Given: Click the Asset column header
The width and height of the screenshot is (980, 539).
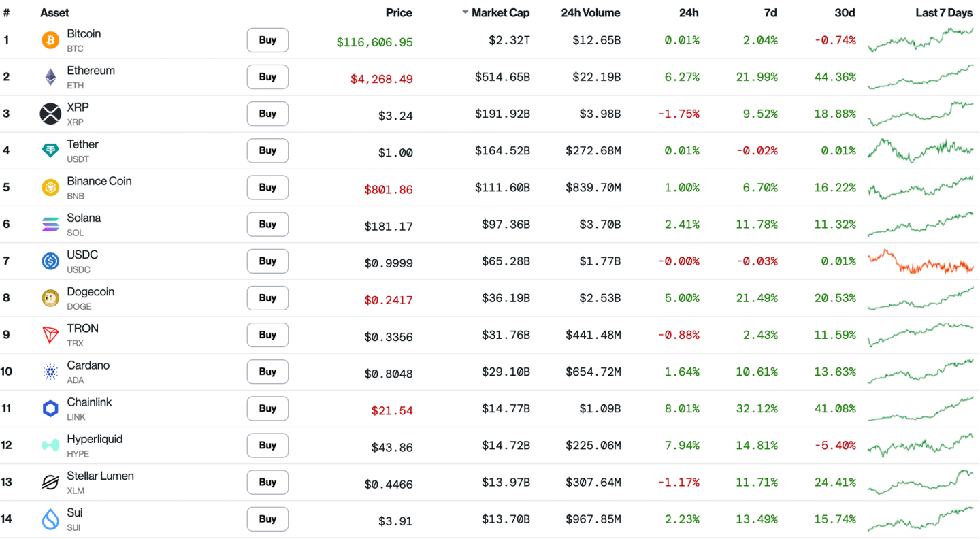Looking at the screenshot, I should [x=54, y=13].
